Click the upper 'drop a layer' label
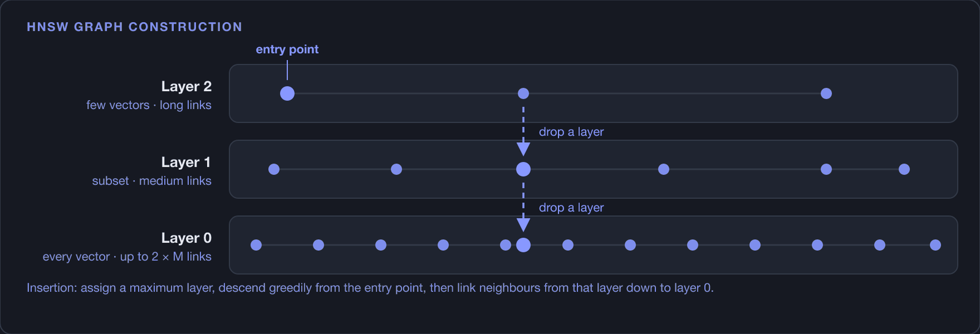This screenshot has height=334, width=980. (571, 132)
